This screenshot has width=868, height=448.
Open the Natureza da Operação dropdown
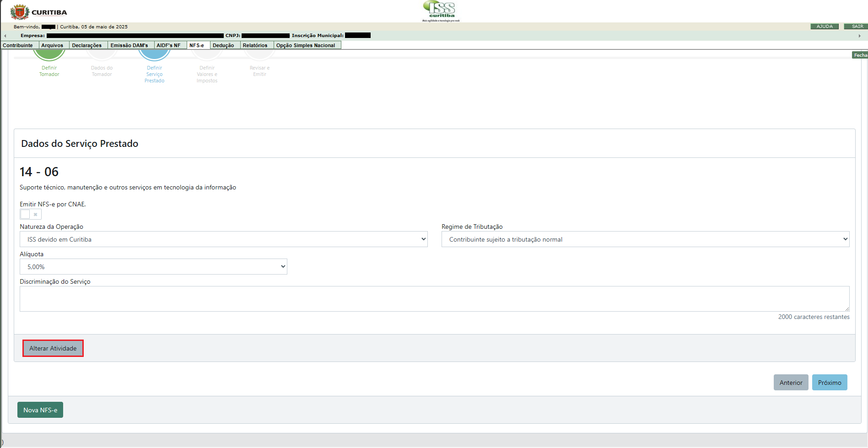pos(223,239)
